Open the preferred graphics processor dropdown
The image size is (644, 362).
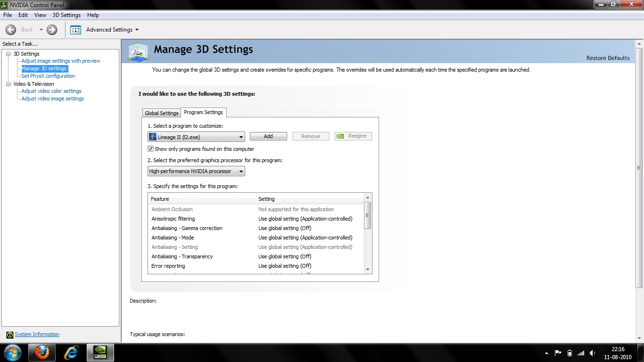click(x=197, y=171)
